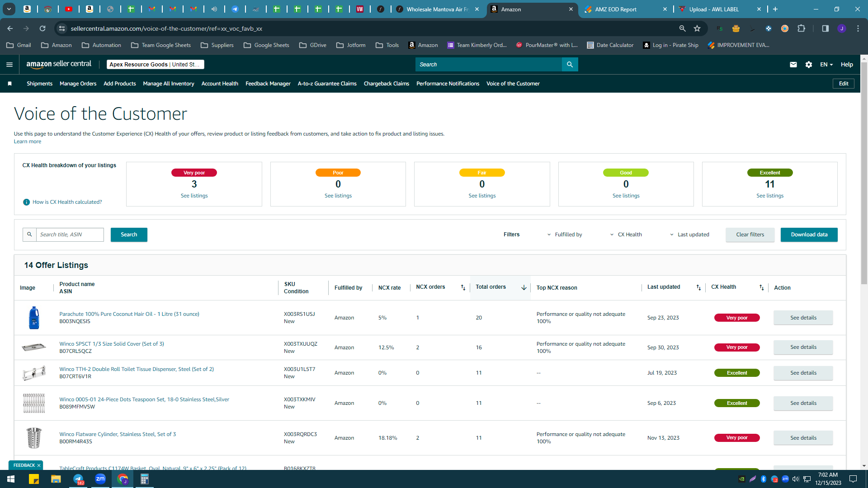Click the teal Search button for listings
Viewport: 868px width, 488px height.
[129, 235]
